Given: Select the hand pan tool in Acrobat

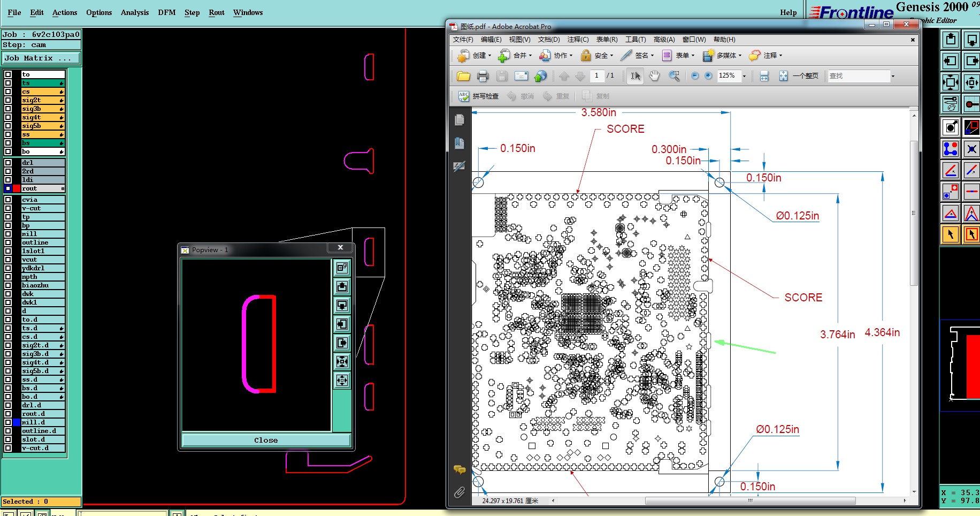Looking at the screenshot, I should click(x=654, y=76).
